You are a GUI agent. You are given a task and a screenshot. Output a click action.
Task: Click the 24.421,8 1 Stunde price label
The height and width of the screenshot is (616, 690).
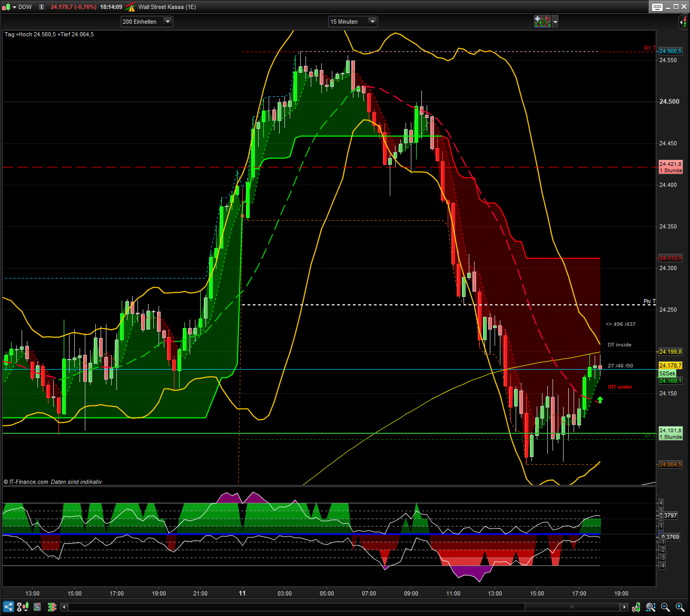pos(671,167)
